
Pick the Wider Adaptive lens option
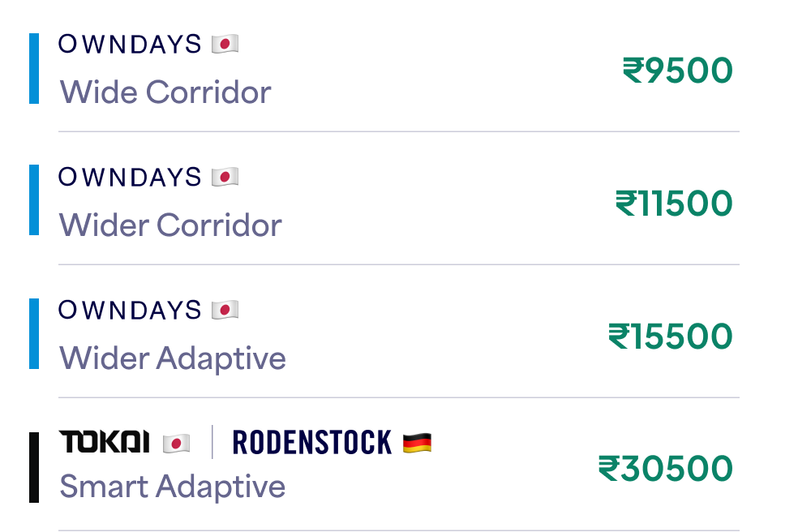point(173,358)
